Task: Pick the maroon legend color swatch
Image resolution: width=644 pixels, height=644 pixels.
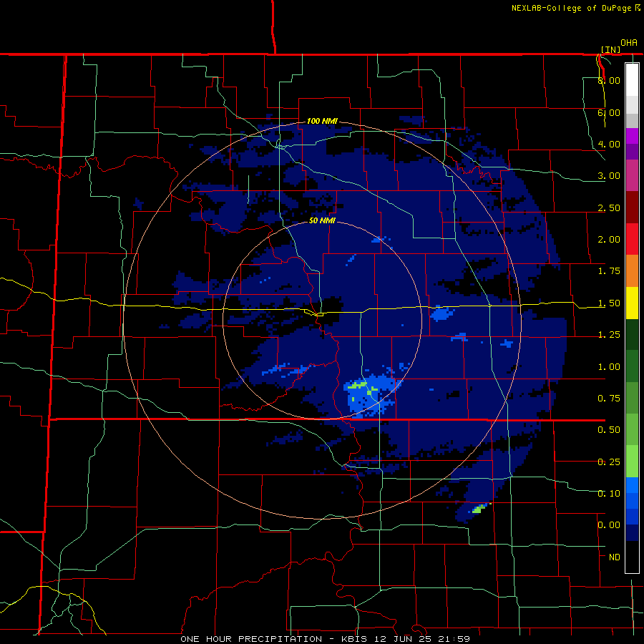Action: [x=632, y=208]
